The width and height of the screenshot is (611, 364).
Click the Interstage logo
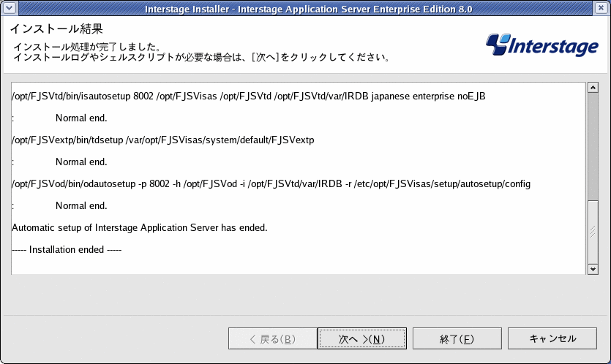pyautogui.click(x=541, y=45)
